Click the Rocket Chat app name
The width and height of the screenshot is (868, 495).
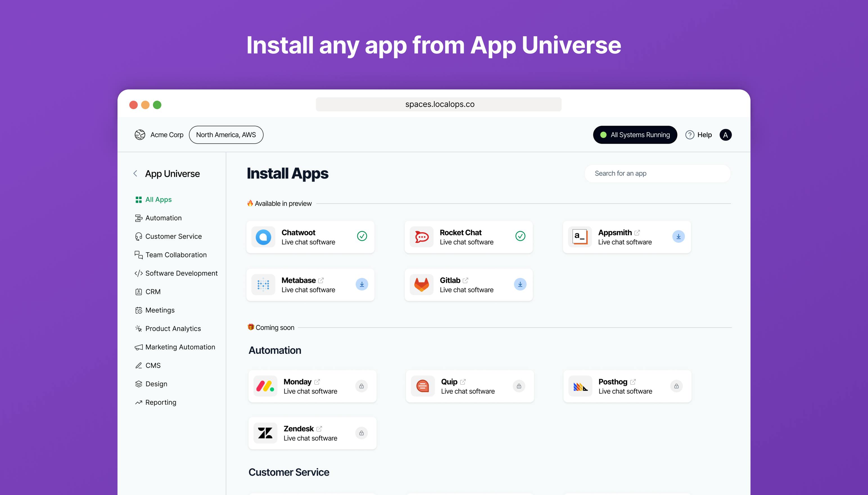pyautogui.click(x=461, y=233)
